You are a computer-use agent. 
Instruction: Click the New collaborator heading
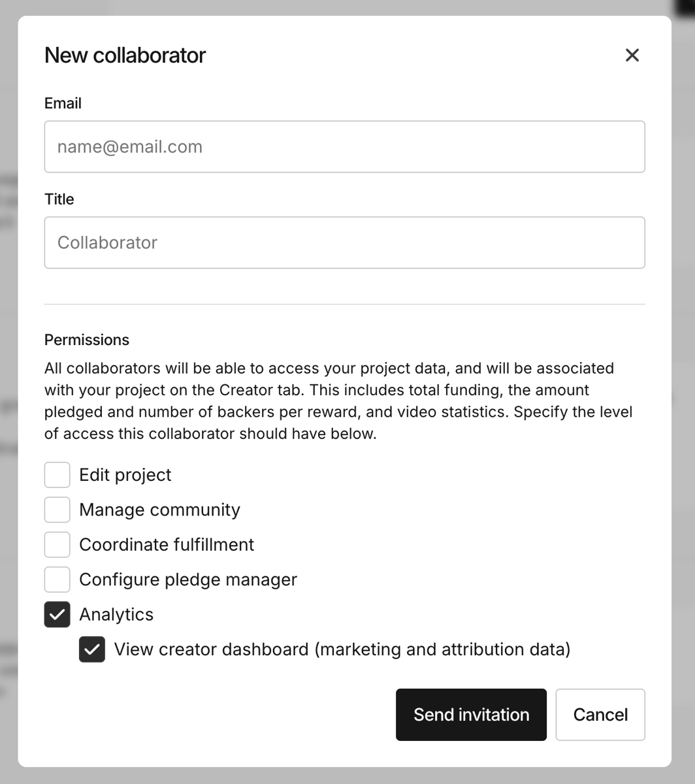pyautogui.click(x=125, y=56)
